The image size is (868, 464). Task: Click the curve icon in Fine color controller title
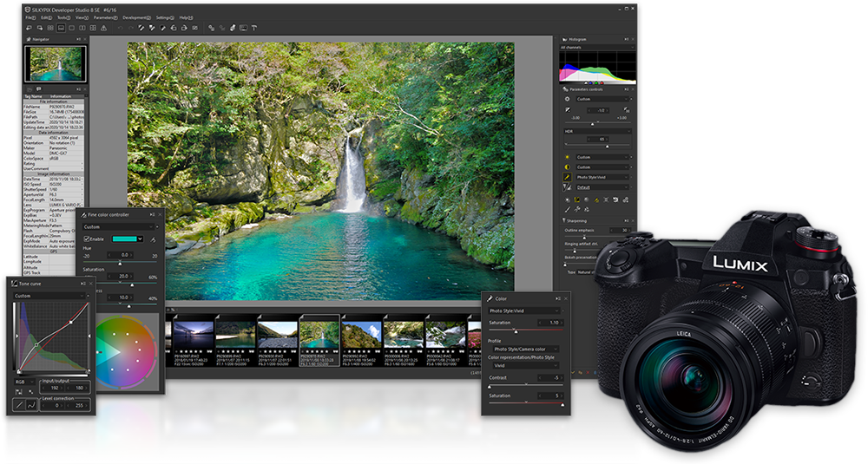pos(83,214)
